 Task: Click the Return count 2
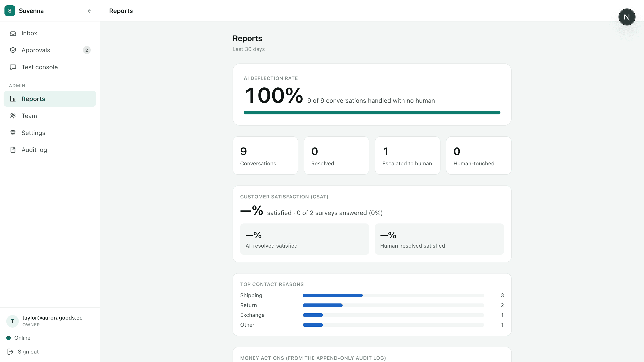pyautogui.click(x=502, y=305)
